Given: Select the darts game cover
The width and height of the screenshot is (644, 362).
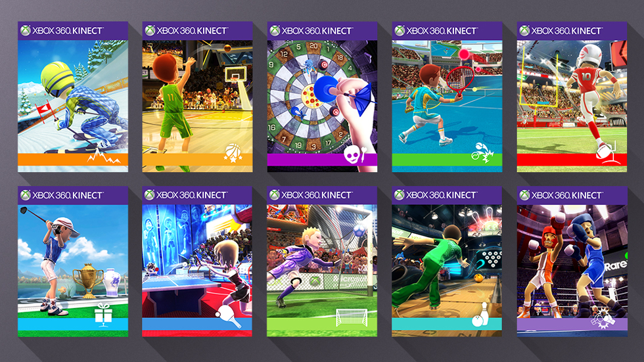Looking at the screenshot, I should (322, 97).
